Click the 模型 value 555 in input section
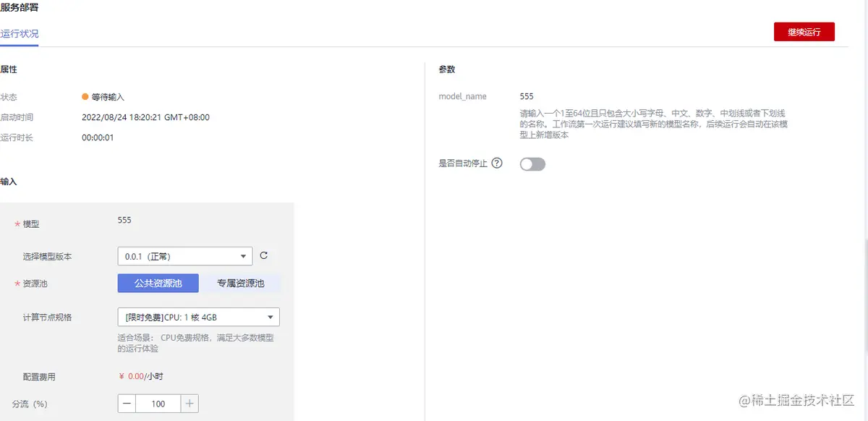The width and height of the screenshot is (868, 421). (124, 220)
